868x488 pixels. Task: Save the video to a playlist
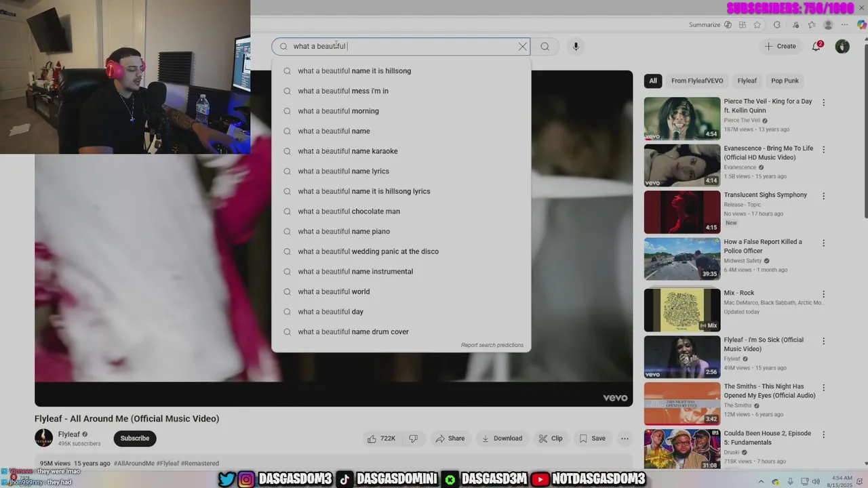coord(592,439)
